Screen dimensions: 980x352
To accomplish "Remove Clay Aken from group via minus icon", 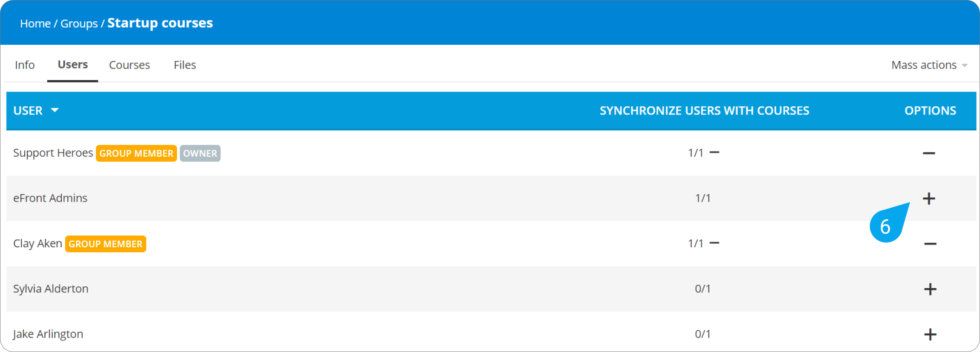I will tap(930, 244).
